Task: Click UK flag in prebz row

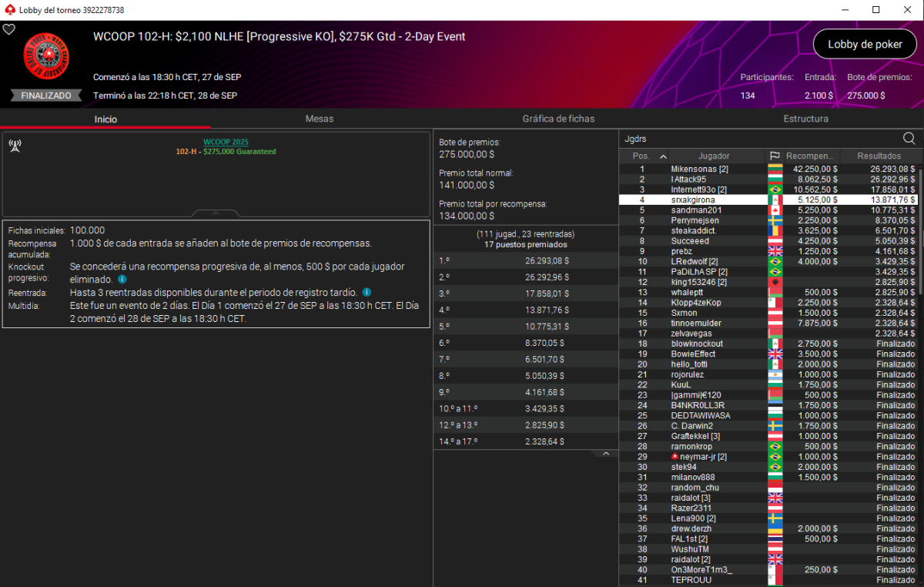Action: 775,251
